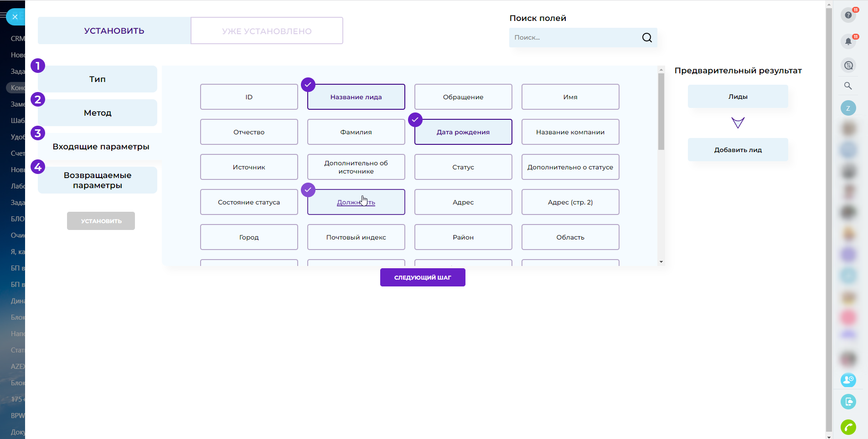This screenshot has height=439, width=868.
Task: Click the magnifier icon in field search
Action: (x=646, y=38)
